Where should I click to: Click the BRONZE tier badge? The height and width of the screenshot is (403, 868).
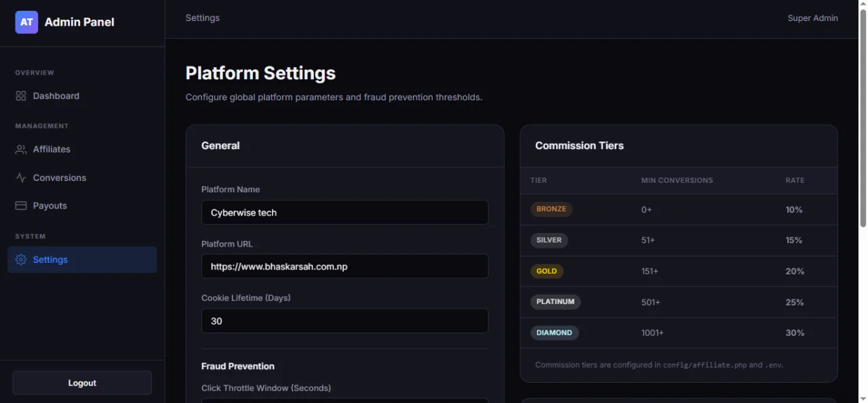(x=551, y=209)
